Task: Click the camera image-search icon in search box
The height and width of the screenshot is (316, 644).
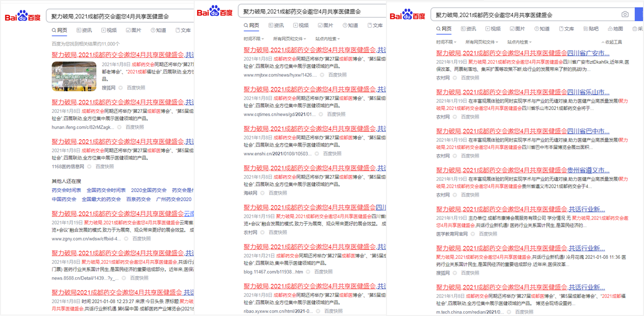Action: pos(624,14)
